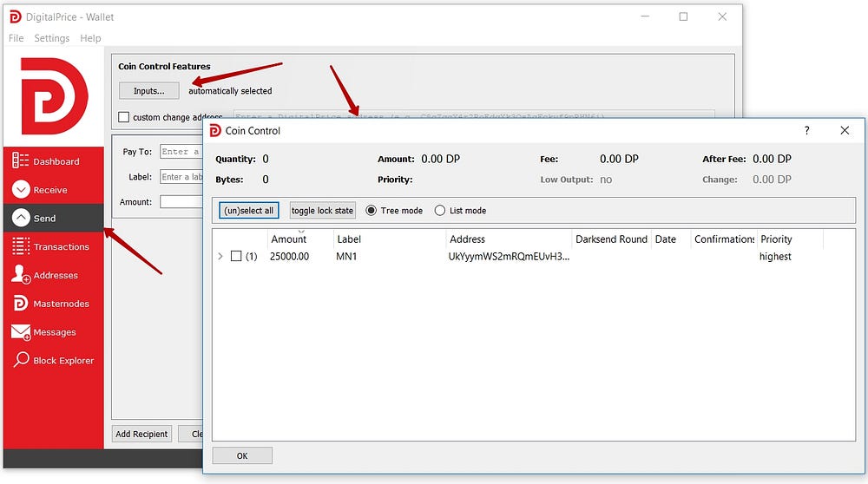Click the Pay To input field
This screenshot has height=484, width=868.
point(181,152)
